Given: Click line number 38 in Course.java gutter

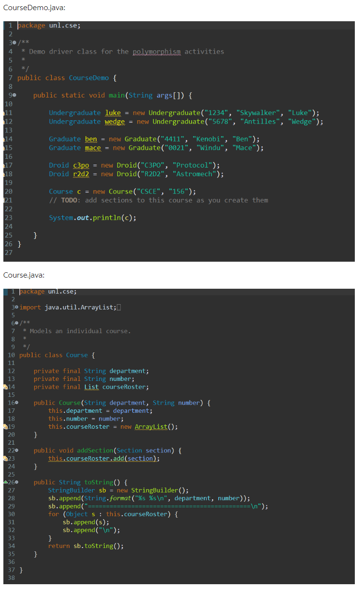Looking at the screenshot, I should click(x=12, y=577).
